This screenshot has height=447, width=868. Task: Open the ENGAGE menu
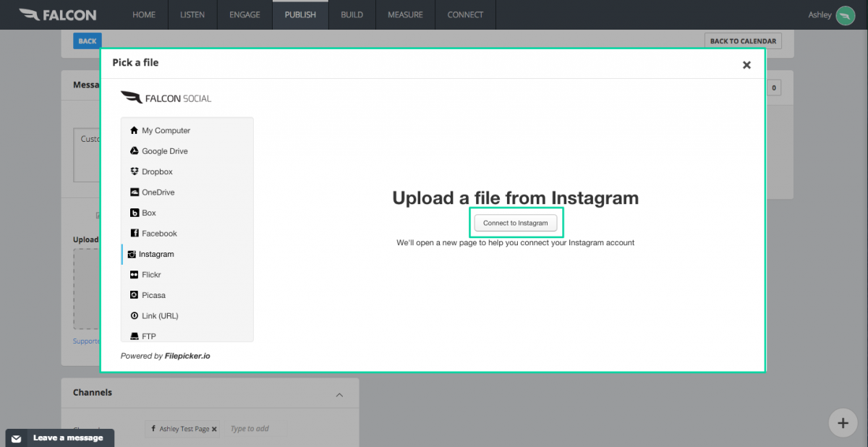(x=245, y=14)
